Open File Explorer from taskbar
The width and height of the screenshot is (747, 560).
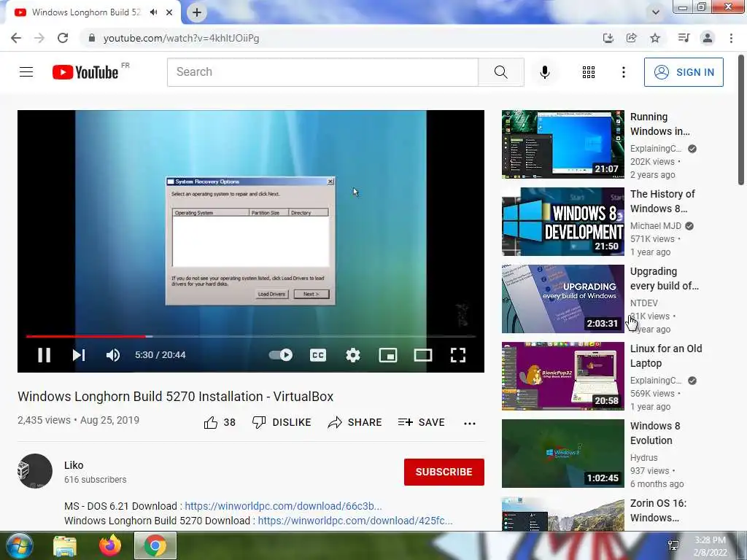coord(65,545)
